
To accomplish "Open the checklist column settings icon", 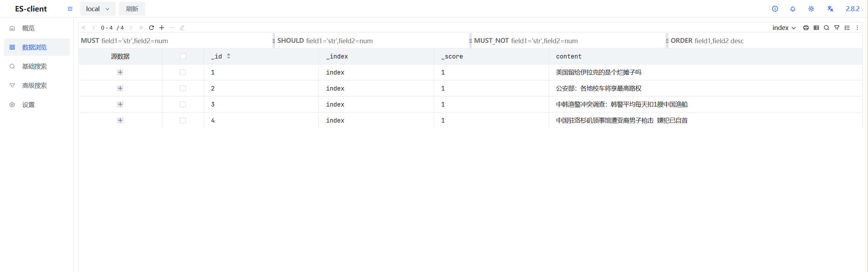I will (x=847, y=28).
